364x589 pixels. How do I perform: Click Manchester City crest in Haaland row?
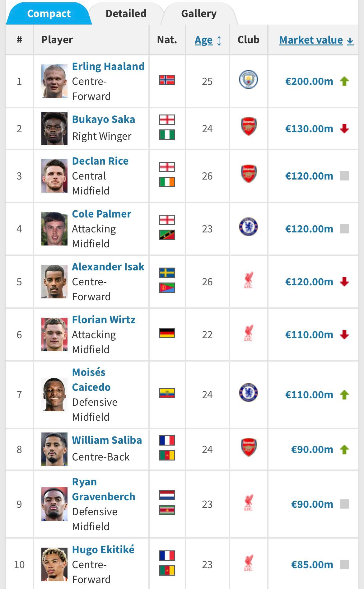(248, 80)
